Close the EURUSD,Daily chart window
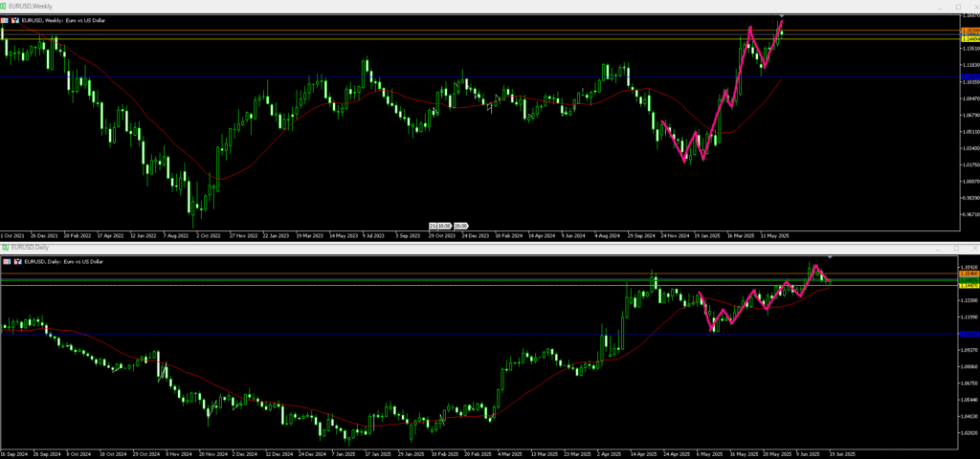This screenshot has width=980, height=459. (975, 248)
